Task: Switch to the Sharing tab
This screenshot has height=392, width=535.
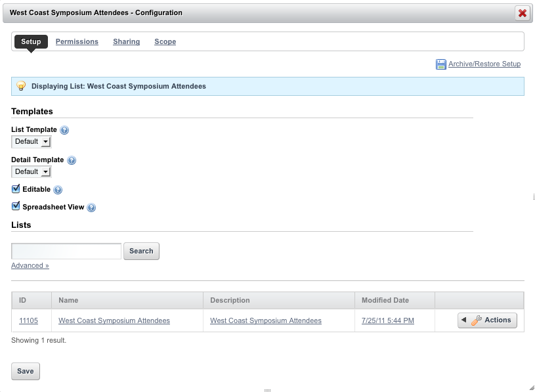Action: tap(126, 41)
